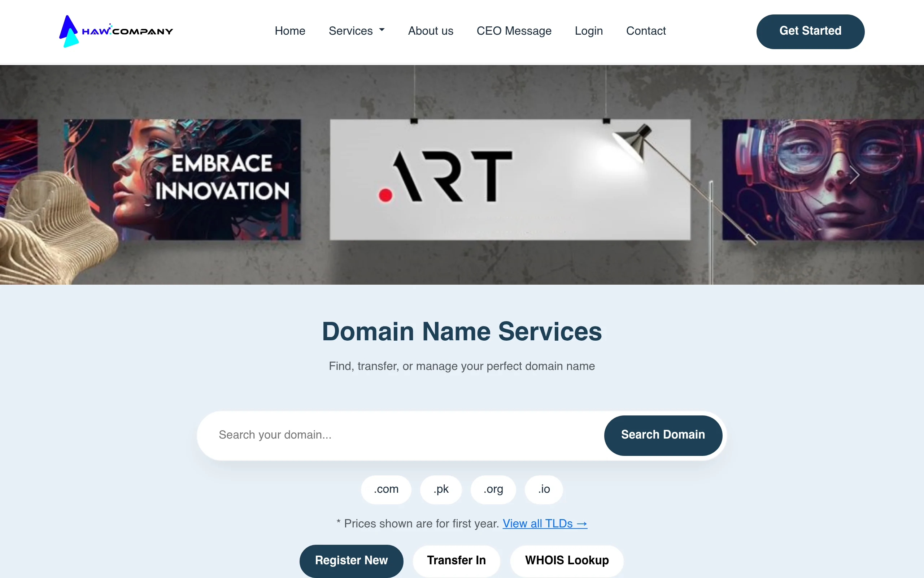Click the Search Domain button

(x=663, y=435)
